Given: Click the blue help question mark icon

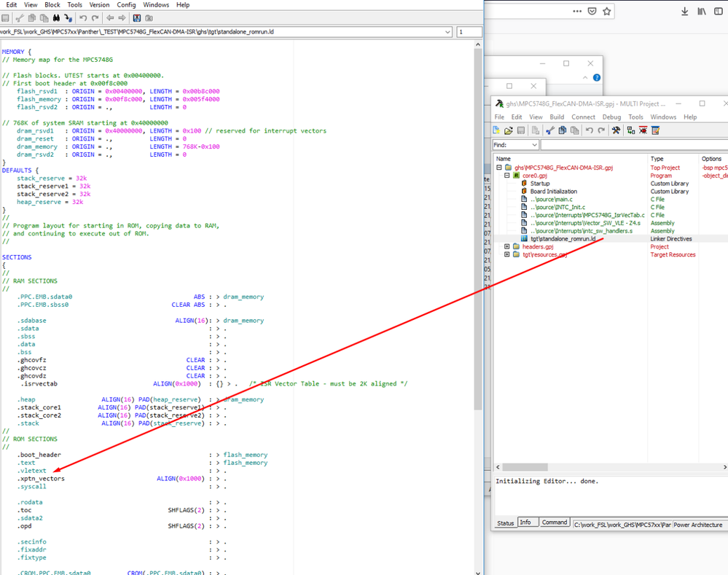Looking at the screenshot, I should click(597, 77).
